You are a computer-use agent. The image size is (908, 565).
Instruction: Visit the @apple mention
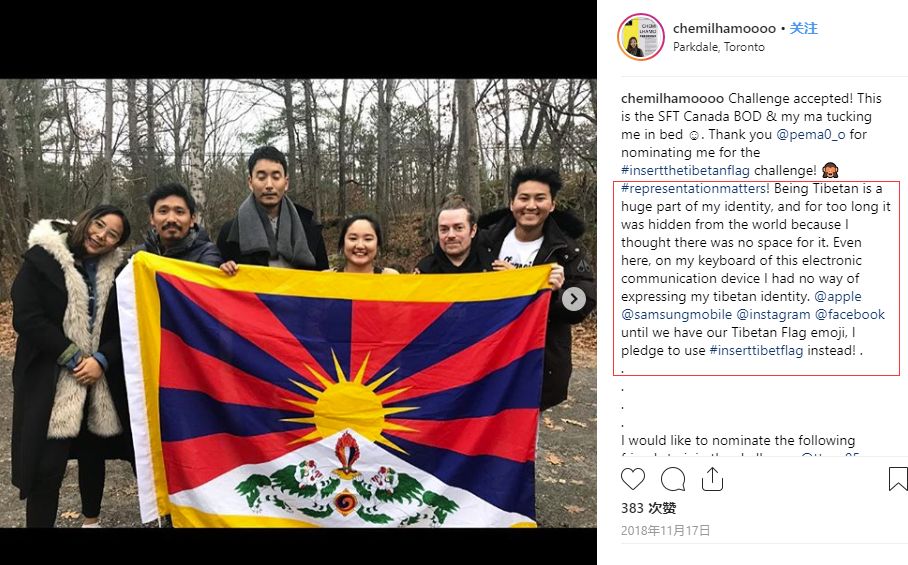[x=838, y=296]
